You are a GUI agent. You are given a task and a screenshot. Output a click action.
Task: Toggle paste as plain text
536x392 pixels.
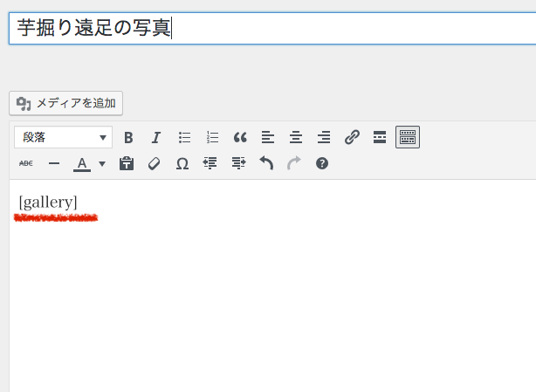[127, 163]
